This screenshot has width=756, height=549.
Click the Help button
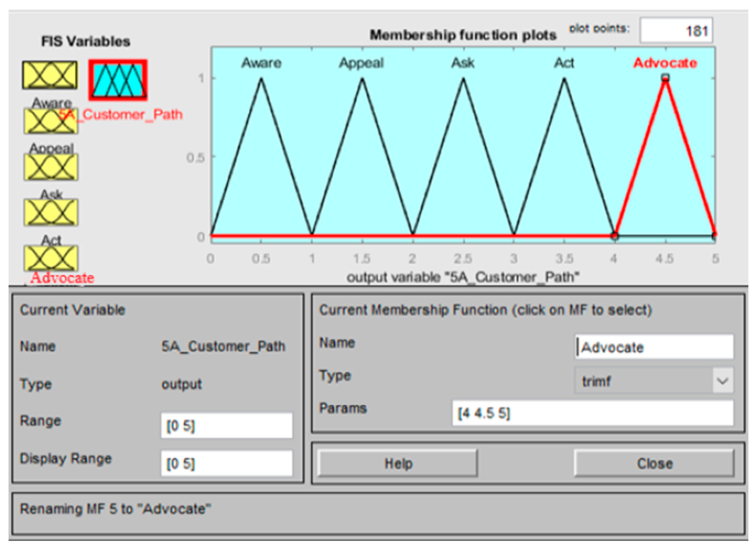tap(397, 463)
